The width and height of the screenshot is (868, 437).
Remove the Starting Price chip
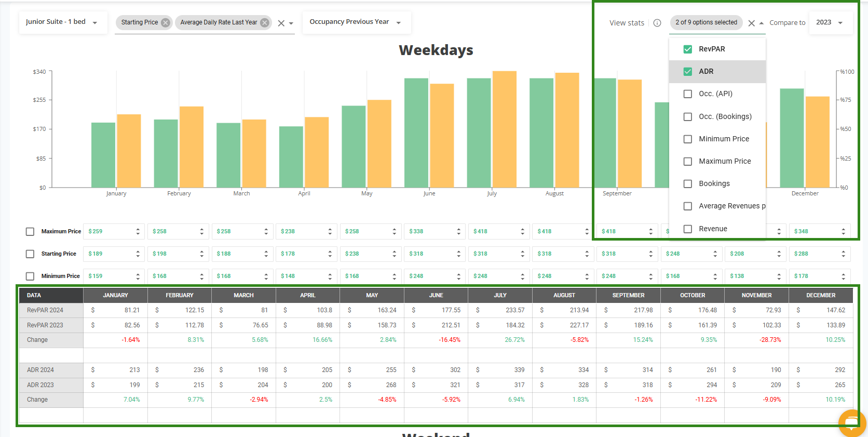(x=165, y=23)
